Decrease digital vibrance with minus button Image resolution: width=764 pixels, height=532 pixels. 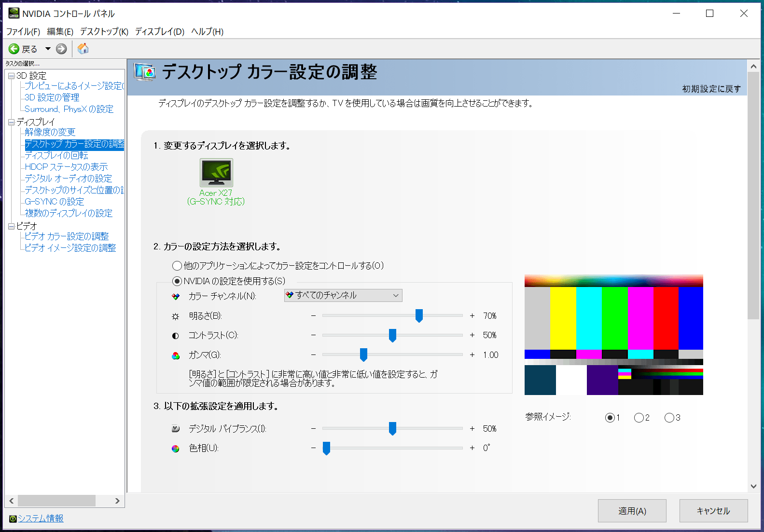pos(313,428)
